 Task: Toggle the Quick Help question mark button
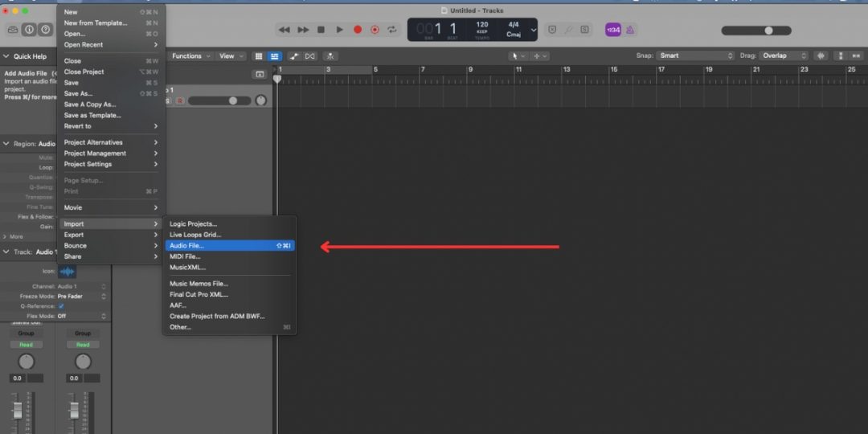(x=45, y=30)
